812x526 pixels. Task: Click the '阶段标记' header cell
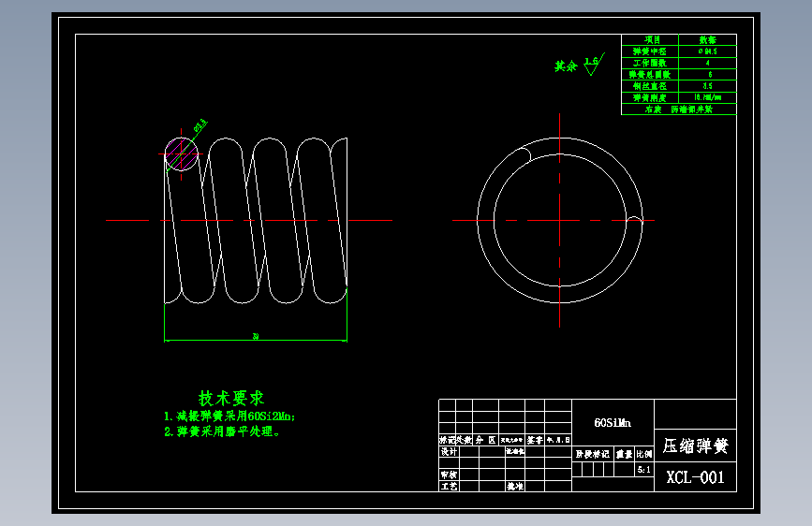point(593,454)
